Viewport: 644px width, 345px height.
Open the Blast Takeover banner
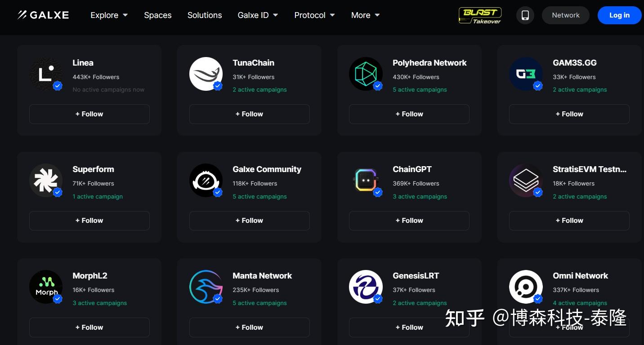tap(480, 15)
